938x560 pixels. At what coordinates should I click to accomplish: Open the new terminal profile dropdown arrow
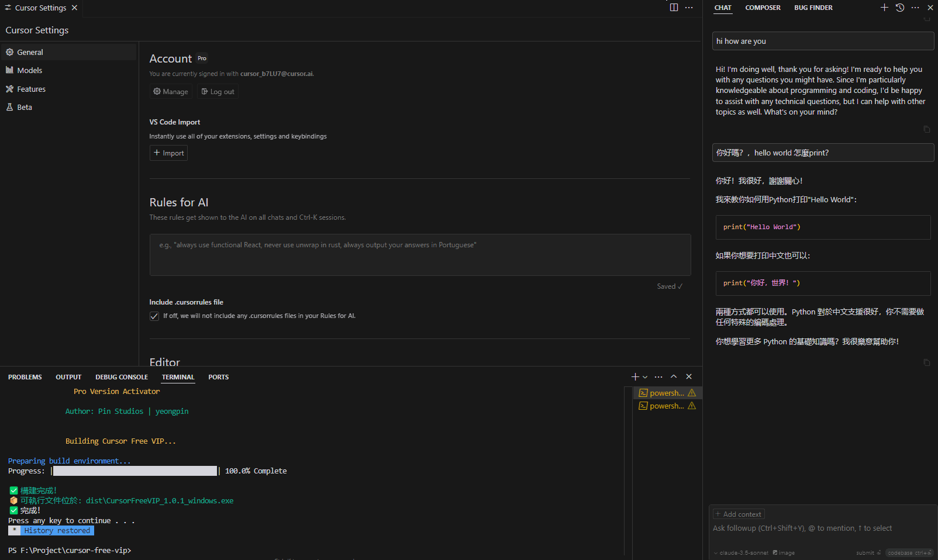click(x=645, y=377)
